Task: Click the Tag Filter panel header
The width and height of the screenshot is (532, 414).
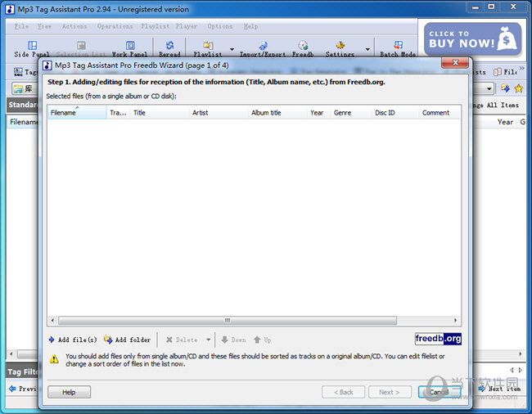Action: 22,372
